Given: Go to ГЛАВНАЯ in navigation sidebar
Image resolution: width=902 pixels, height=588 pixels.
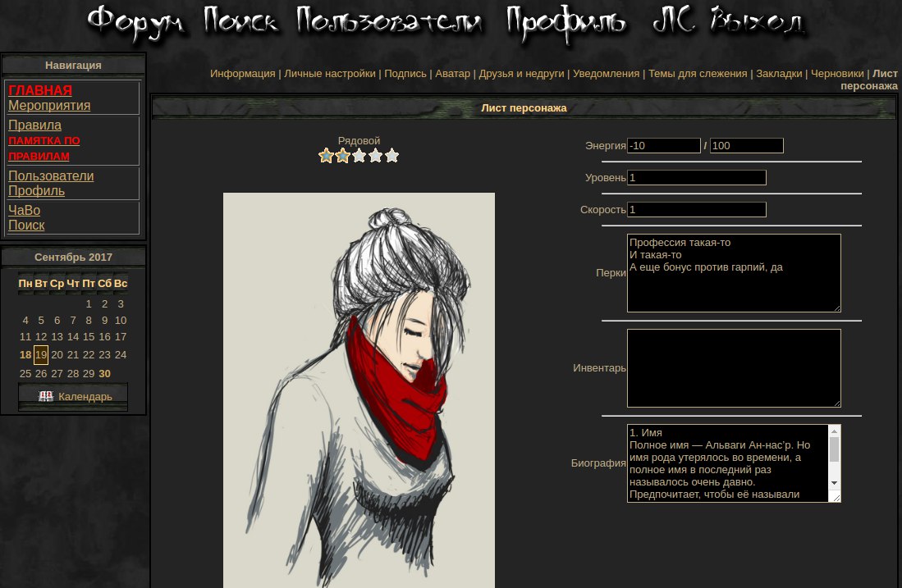Looking at the screenshot, I should pos(40,90).
